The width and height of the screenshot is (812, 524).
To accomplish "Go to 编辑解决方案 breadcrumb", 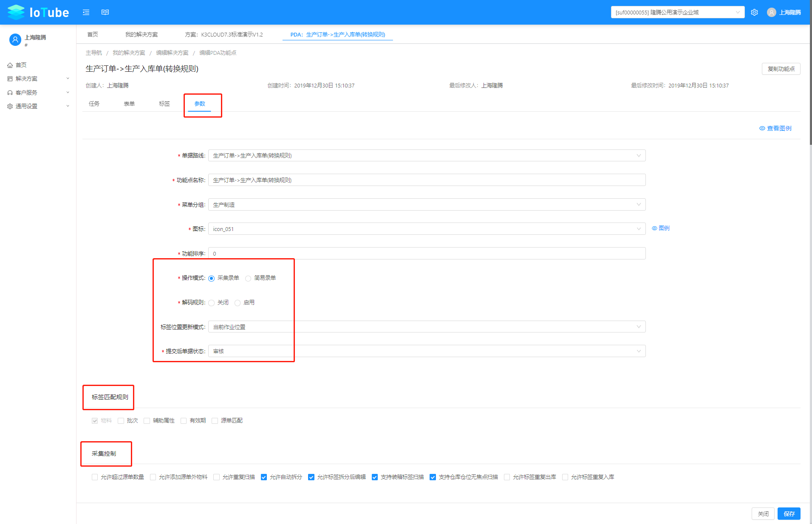I will point(172,53).
